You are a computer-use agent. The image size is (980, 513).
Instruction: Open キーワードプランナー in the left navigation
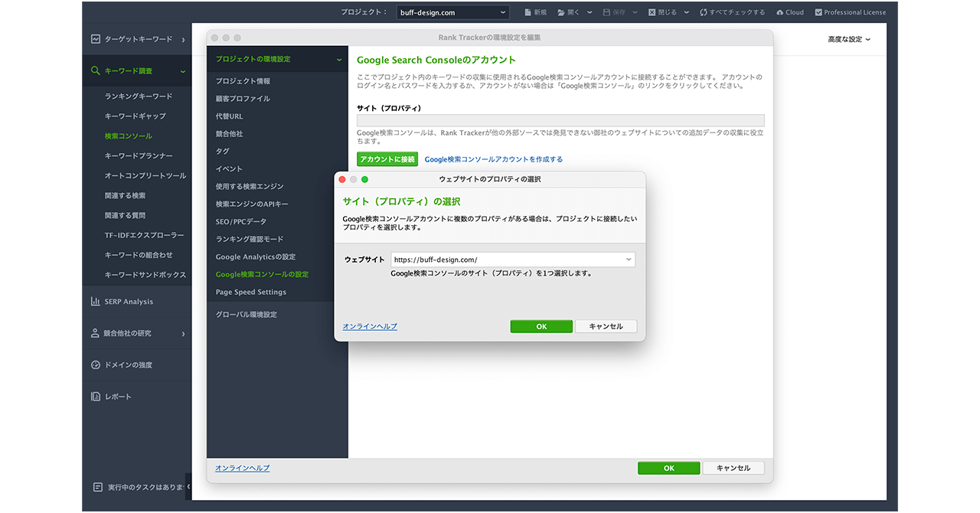point(139,156)
